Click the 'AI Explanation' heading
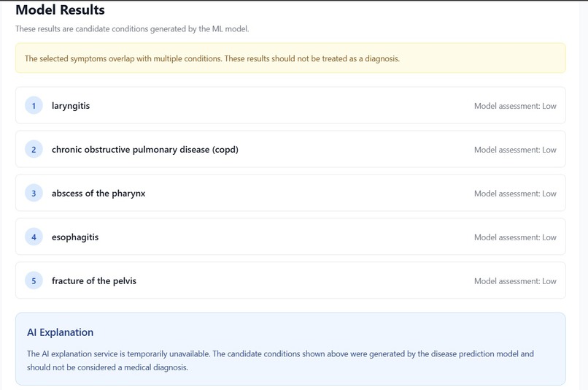Screen dimensions: 588x390 click(60, 332)
